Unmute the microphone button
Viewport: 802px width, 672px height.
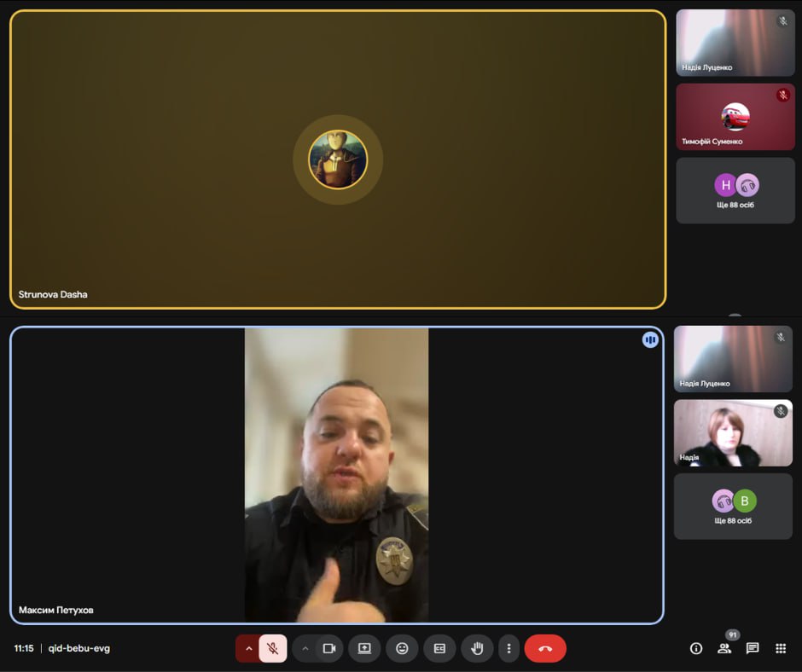(273, 648)
